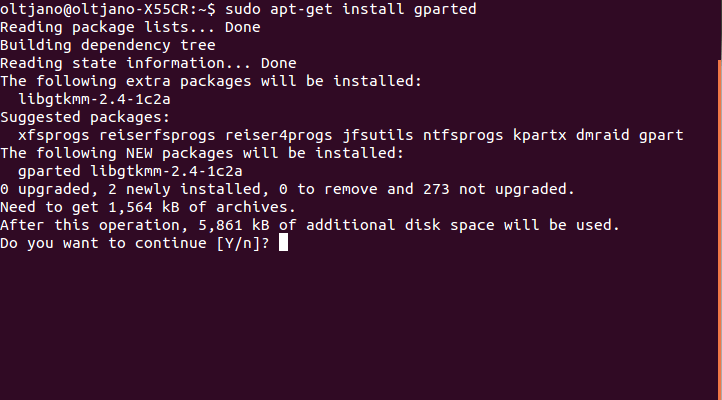Click the 'oltjano@oltjano-X55CR' prompt text
The width and height of the screenshot is (722, 400).
(94, 9)
